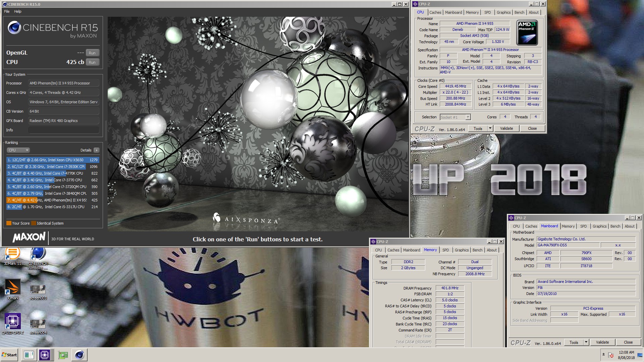
Task: Open the first pinned taskbar program icon
Action: pos(29,355)
